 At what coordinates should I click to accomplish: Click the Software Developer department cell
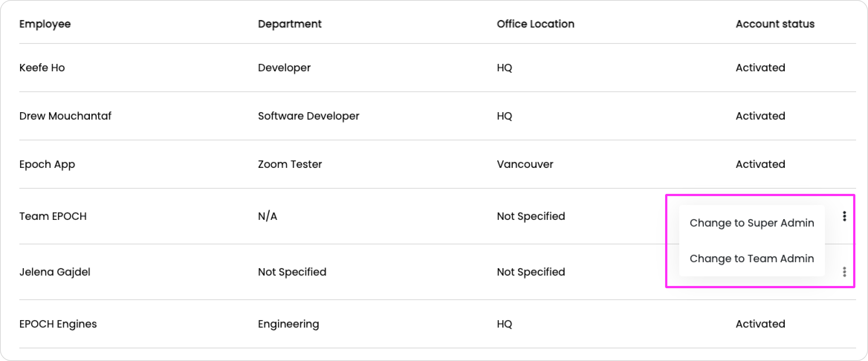308,116
